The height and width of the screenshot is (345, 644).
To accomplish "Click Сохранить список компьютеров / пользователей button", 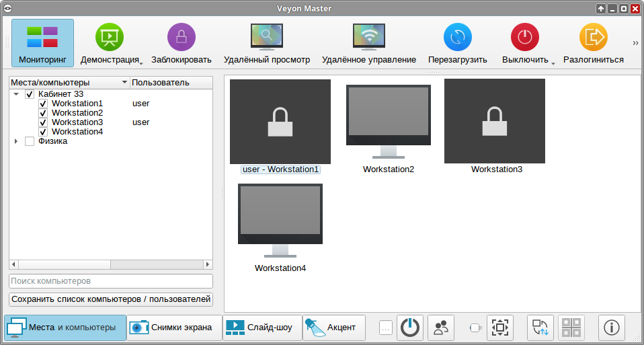I will pos(111,299).
